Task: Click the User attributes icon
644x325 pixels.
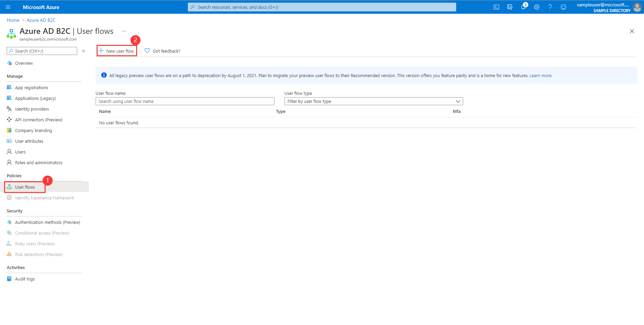Action: click(9, 141)
